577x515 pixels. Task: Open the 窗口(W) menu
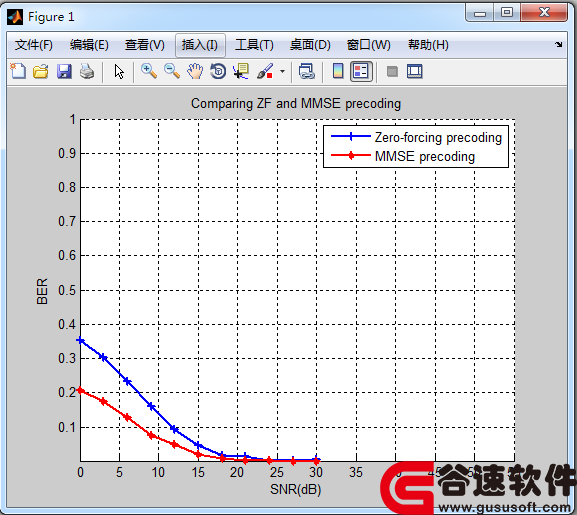pyautogui.click(x=369, y=45)
